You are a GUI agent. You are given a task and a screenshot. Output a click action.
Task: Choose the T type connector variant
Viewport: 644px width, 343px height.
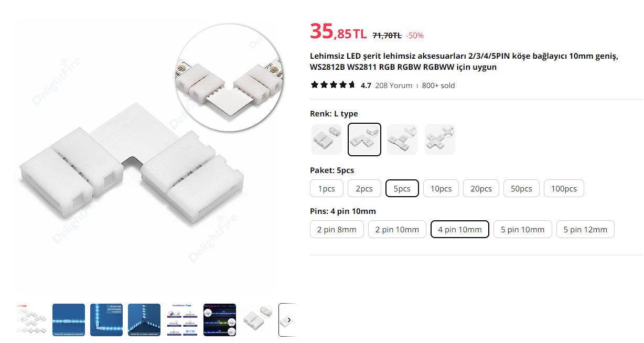(x=402, y=140)
